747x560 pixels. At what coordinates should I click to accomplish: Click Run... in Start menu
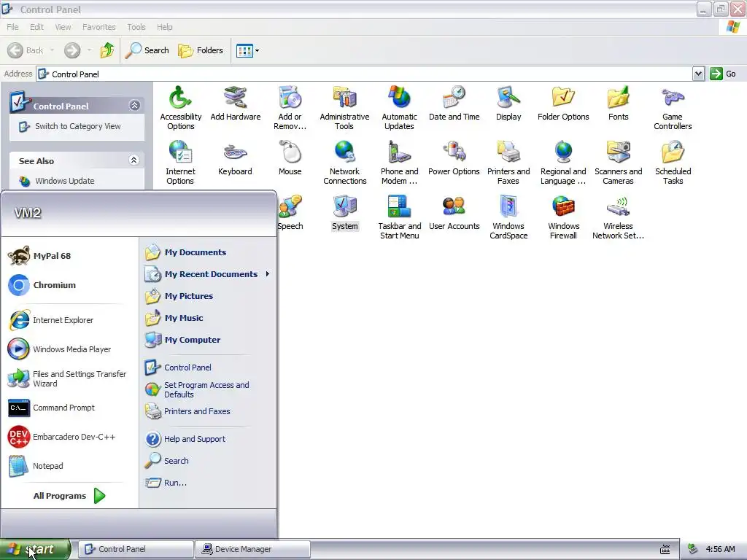(x=208, y=483)
